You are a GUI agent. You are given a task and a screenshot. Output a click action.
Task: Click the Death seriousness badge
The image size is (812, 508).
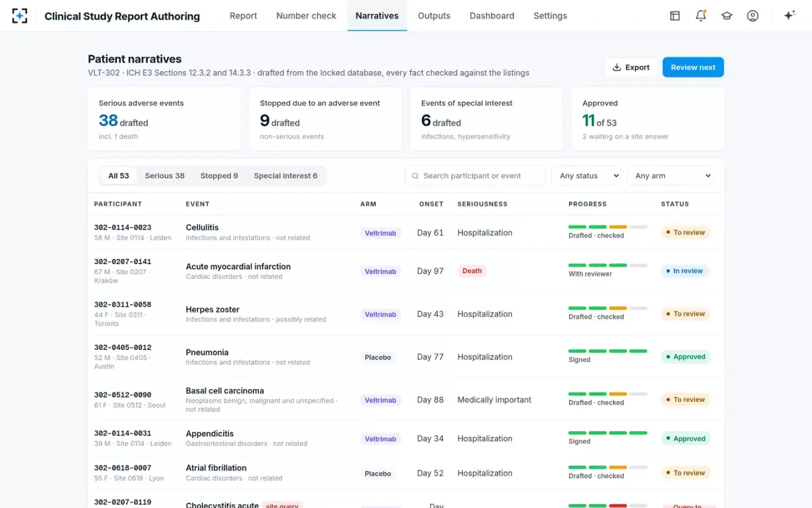(472, 271)
